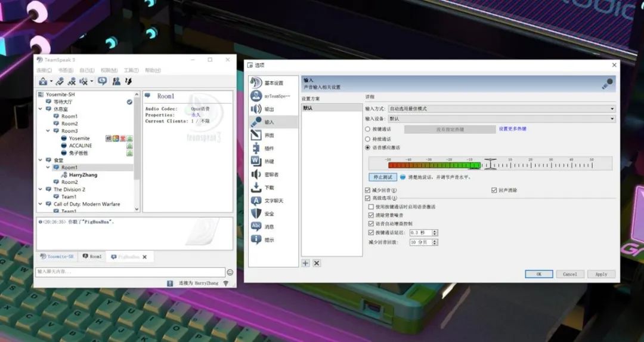This screenshot has height=342, width=644.
Task: Collapse the Room3 channel tree node
Action: [x=48, y=131]
